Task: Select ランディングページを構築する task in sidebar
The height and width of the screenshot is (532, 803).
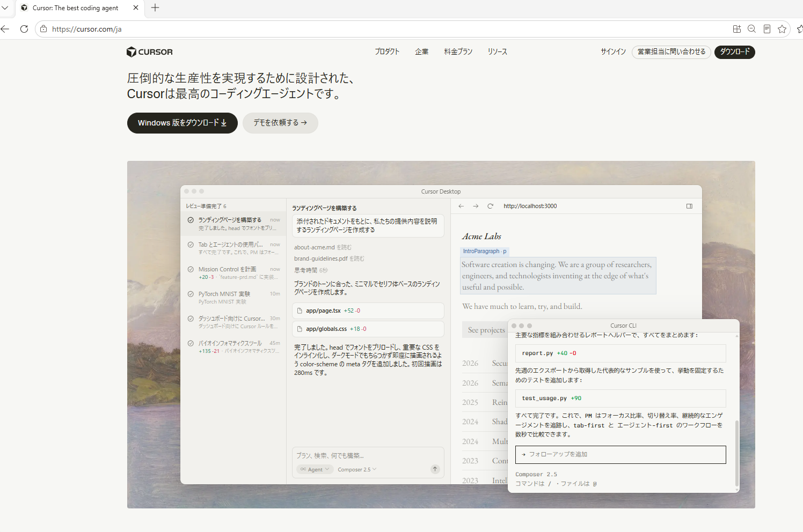Action: tap(233, 224)
